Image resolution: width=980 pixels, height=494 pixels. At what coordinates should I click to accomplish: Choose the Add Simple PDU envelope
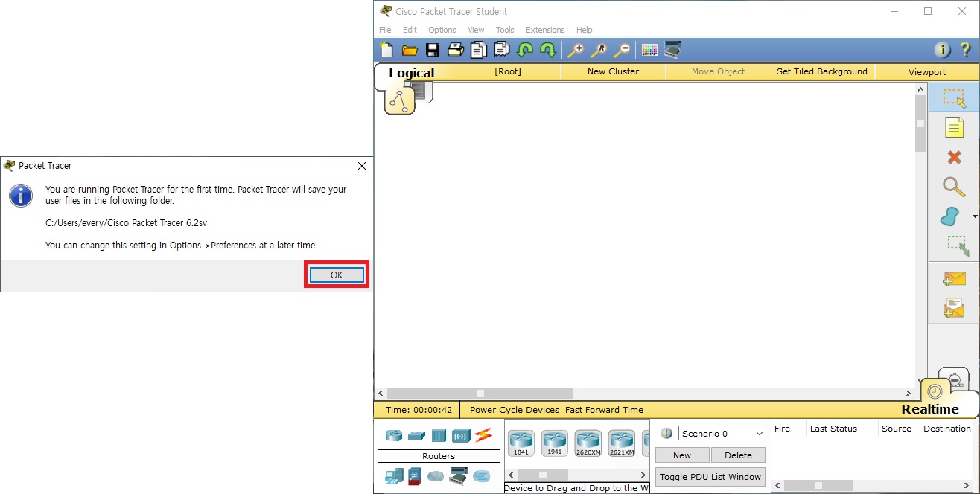954,279
